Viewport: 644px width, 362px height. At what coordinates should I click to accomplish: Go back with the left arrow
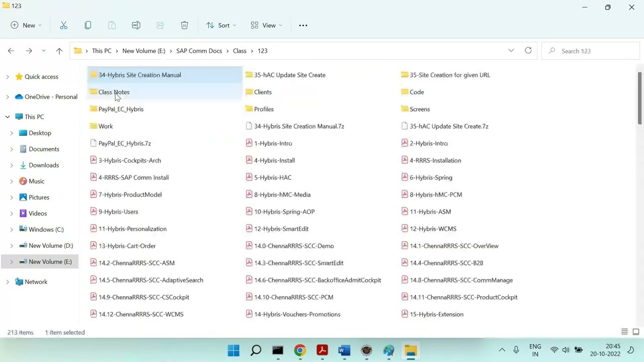click(x=11, y=51)
